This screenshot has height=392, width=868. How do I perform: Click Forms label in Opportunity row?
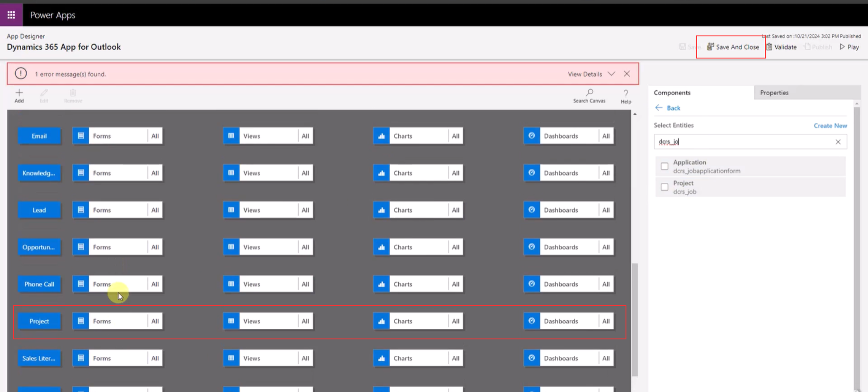click(102, 247)
